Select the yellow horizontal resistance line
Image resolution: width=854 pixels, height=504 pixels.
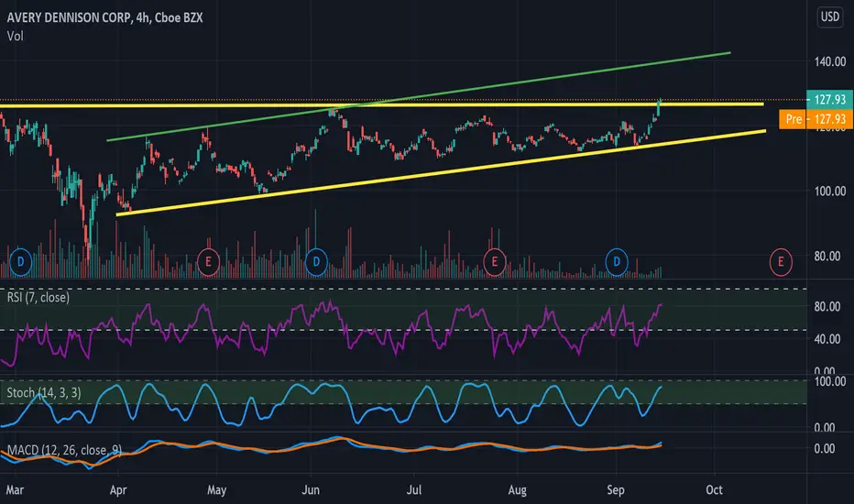pyautogui.click(x=381, y=104)
